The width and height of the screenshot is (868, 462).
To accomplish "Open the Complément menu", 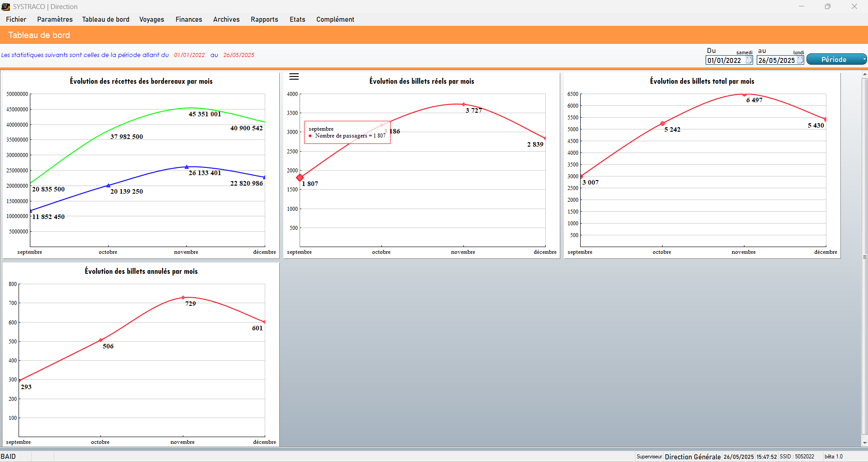I will click(x=335, y=19).
